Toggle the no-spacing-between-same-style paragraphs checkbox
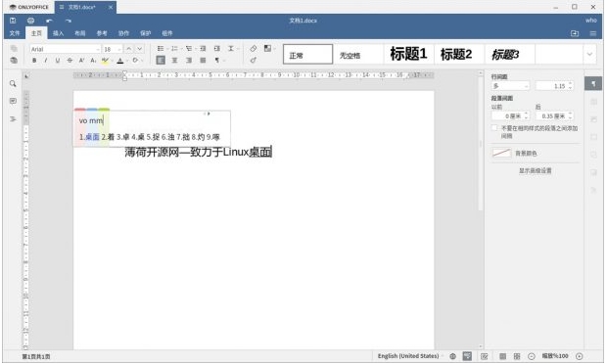The height and width of the screenshot is (364, 607). (x=494, y=128)
